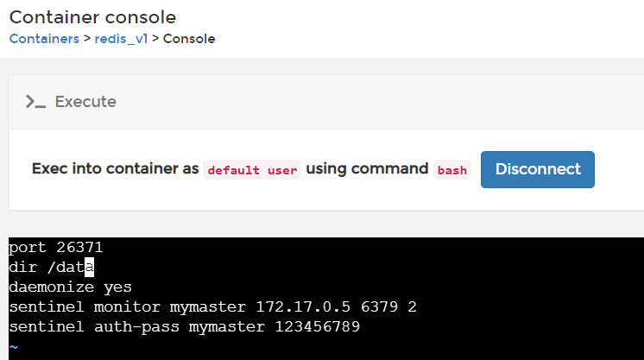Viewport: 644px width, 360px height.
Task: Click the tilde on the empty terminal line
Action: (13, 347)
